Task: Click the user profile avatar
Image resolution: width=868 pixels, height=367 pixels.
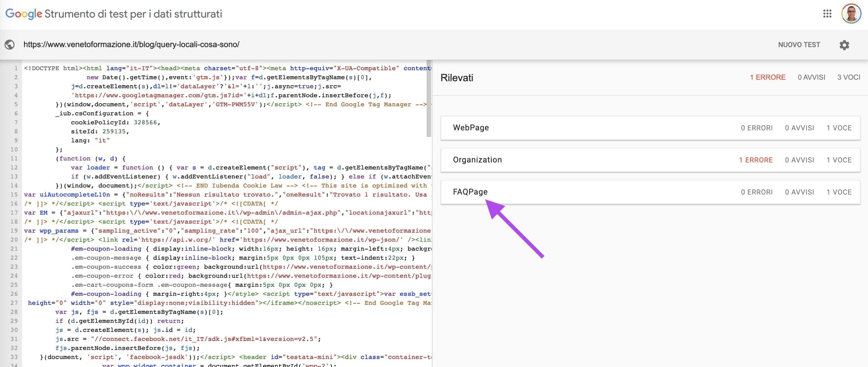Action: click(851, 14)
